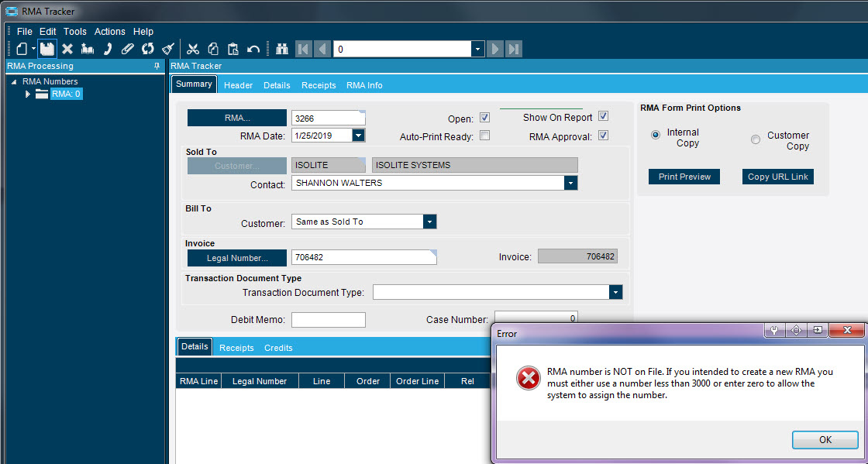Image resolution: width=868 pixels, height=464 pixels.
Task: Collapse the RMA Numbers tree node
Action: (x=14, y=82)
